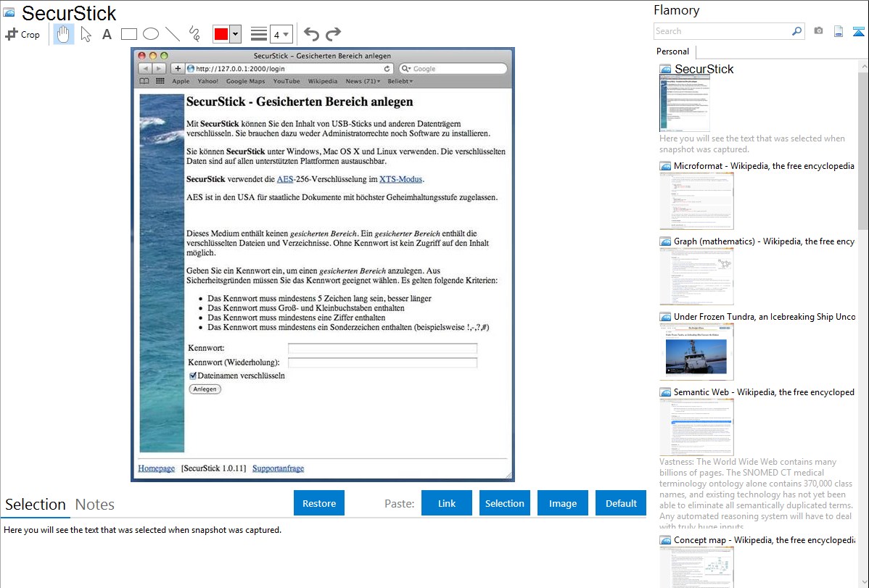Click the Kennwort (Wiederholung) input field
Viewport: 869px width, 588px height.
(x=382, y=363)
